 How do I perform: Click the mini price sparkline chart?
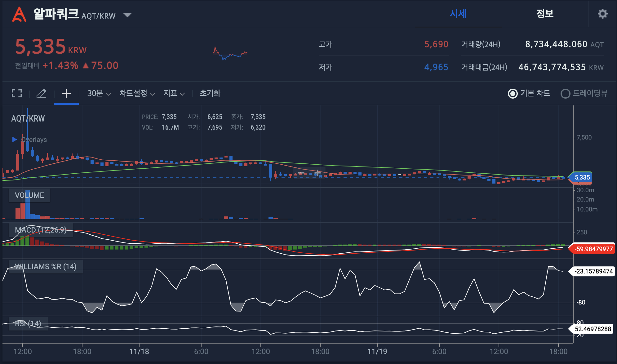[230, 54]
